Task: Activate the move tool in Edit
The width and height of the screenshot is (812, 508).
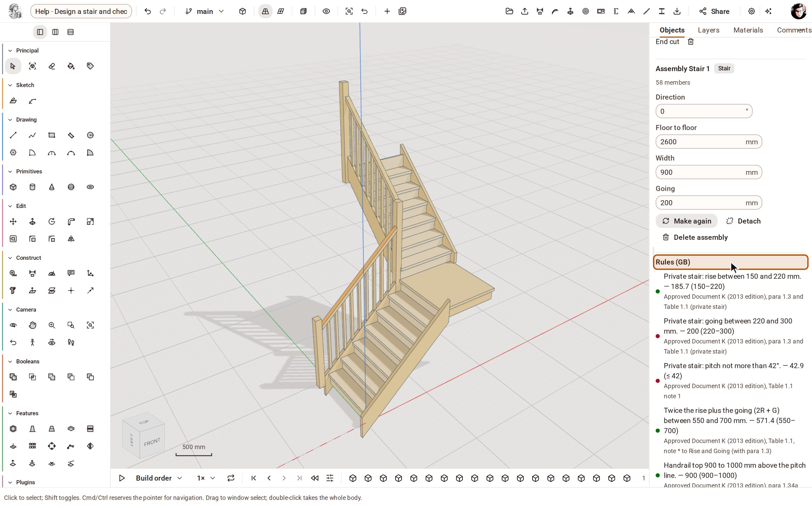Action: click(13, 221)
